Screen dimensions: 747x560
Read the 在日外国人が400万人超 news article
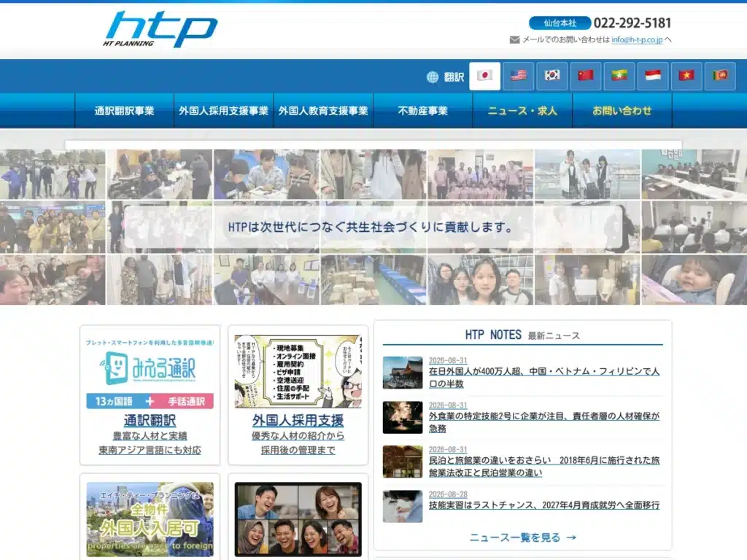544,378
